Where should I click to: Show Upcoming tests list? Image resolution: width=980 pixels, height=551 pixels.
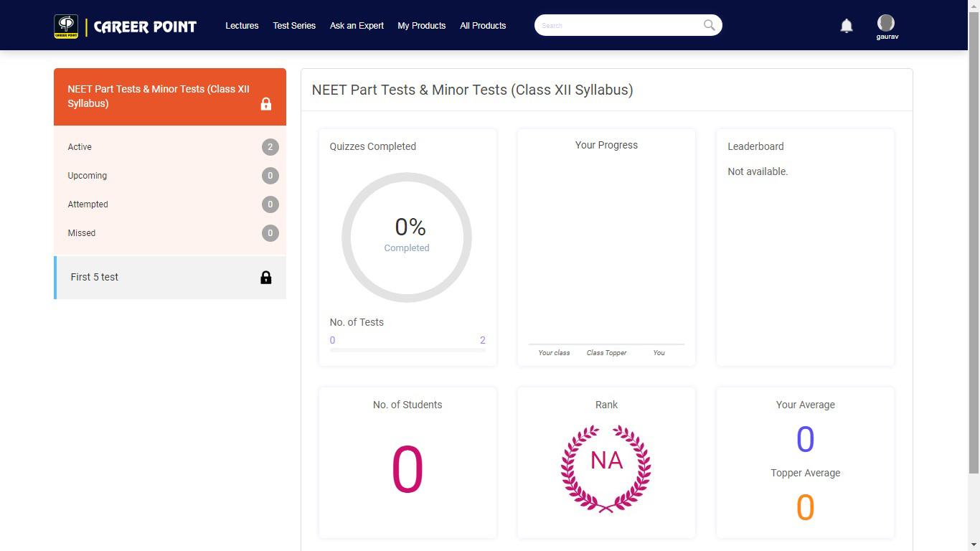(x=170, y=176)
